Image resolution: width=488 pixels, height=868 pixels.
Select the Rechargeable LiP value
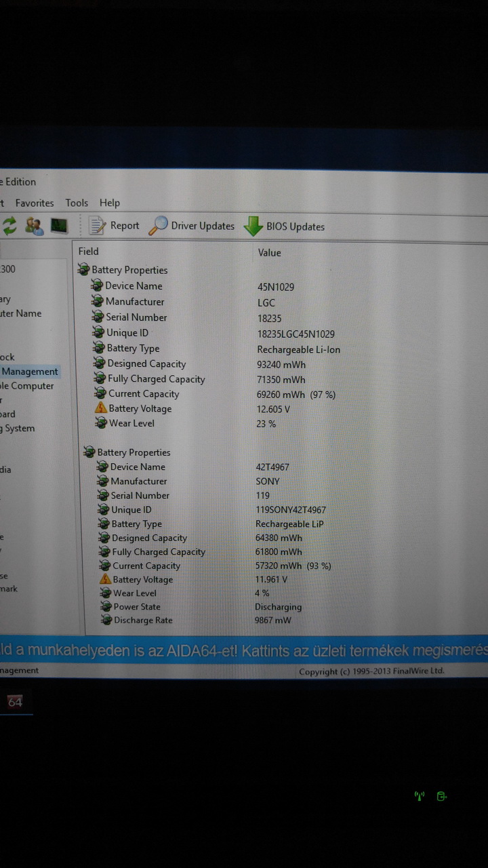click(x=289, y=524)
